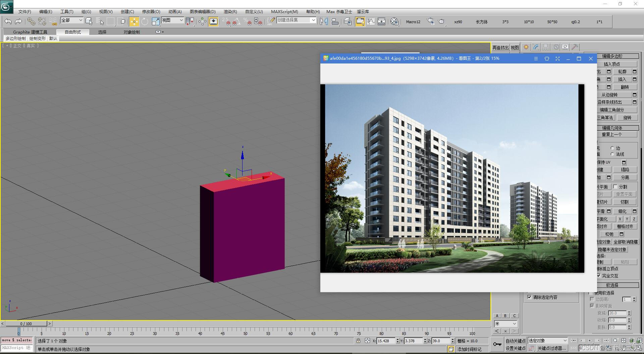Open the Curve Editor icon
The height and width of the screenshot is (354, 644).
click(371, 21)
